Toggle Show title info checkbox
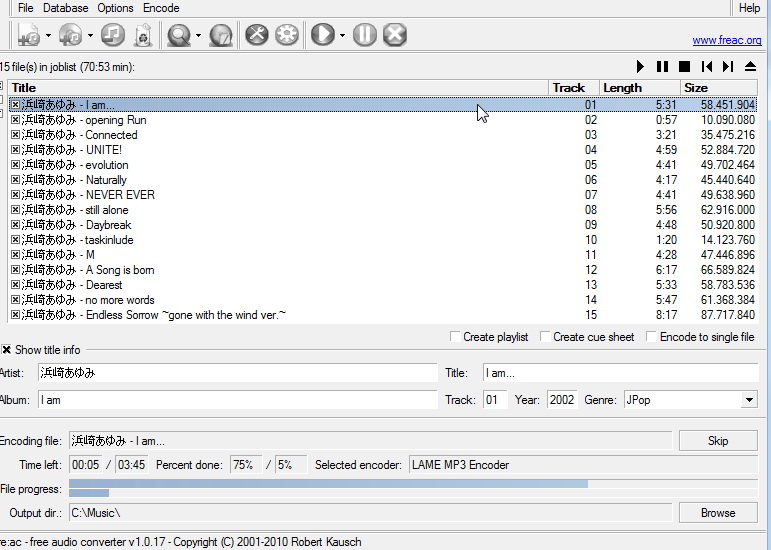The width and height of the screenshot is (771, 550). coord(6,350)
